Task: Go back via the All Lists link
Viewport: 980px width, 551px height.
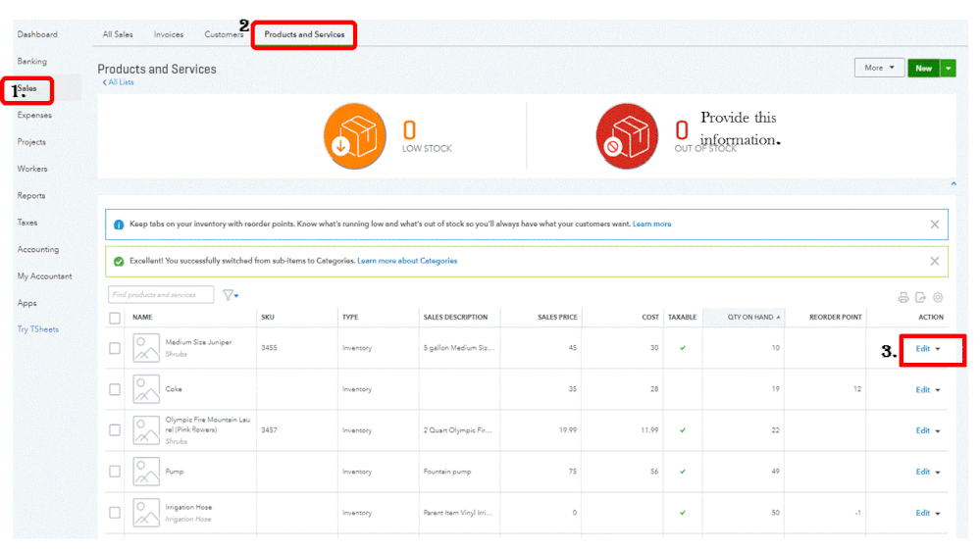Action: (x=118, y=81)
